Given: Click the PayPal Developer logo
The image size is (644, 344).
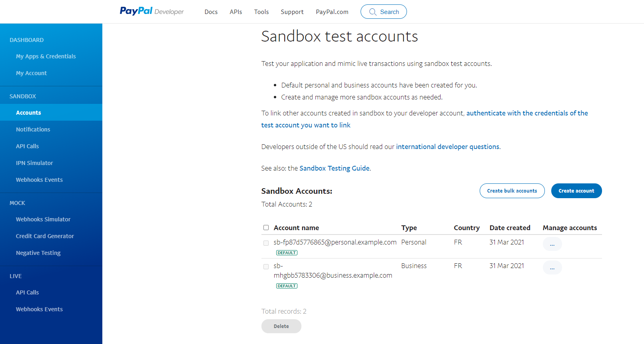Looking at the screenshot, I should (152, 11).
